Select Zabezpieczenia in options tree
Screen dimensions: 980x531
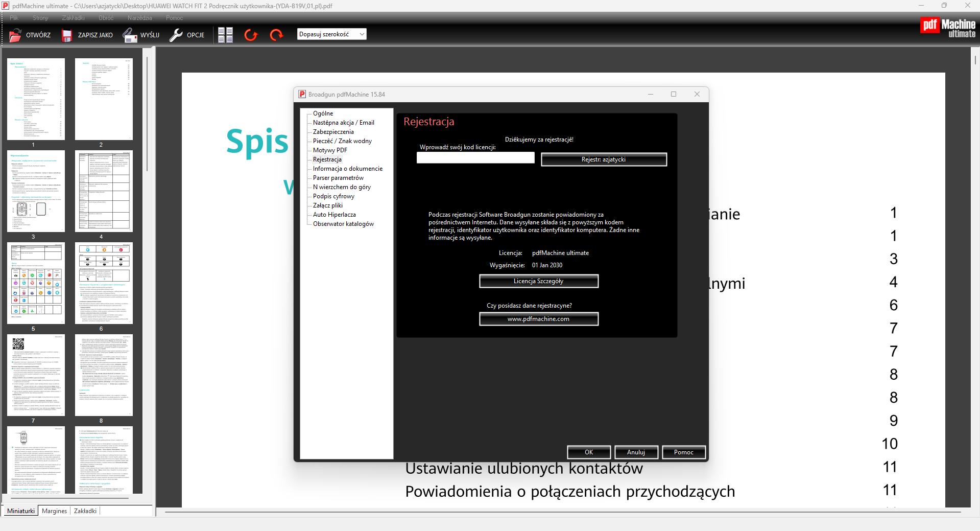pyautogui.click(x=333, y=132)
